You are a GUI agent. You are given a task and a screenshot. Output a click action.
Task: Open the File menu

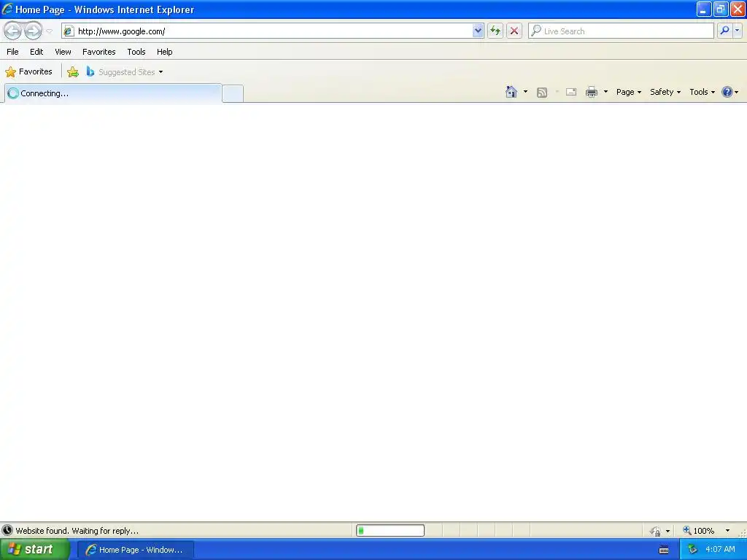[13, 52]
